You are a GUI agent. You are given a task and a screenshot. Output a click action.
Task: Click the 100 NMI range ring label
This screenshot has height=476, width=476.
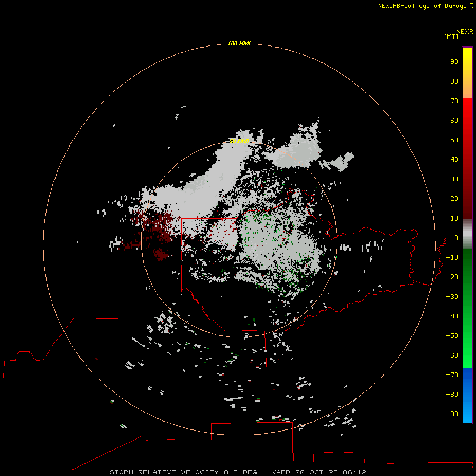[x=239, y=44]
